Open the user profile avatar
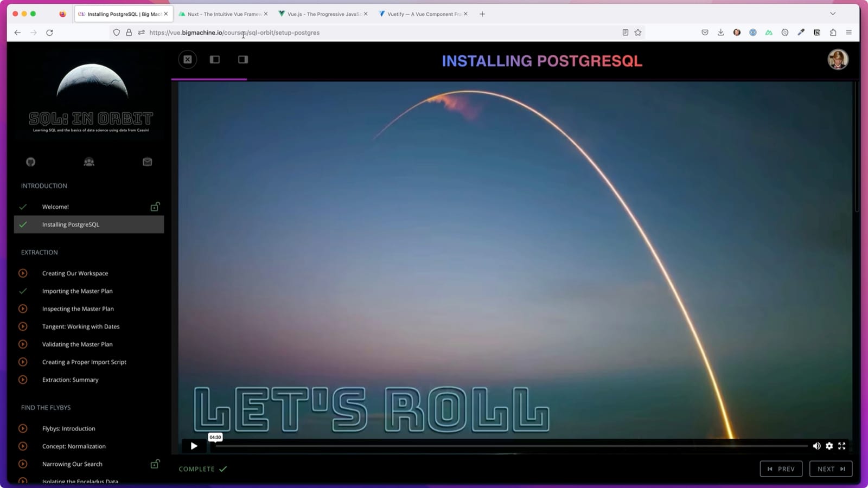868x488 pixels. click(x=838, y=60)
